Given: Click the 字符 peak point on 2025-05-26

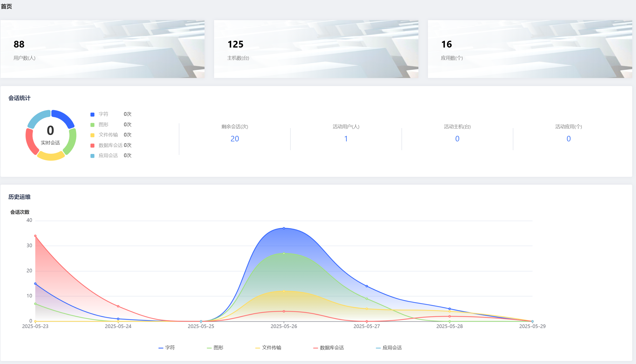Looking at the screenshot, I should [284, 228].
